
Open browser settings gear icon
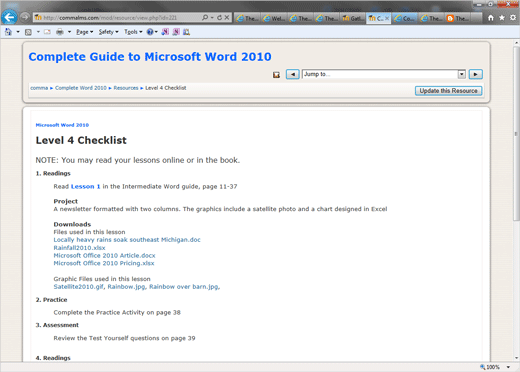click(513, 18)
